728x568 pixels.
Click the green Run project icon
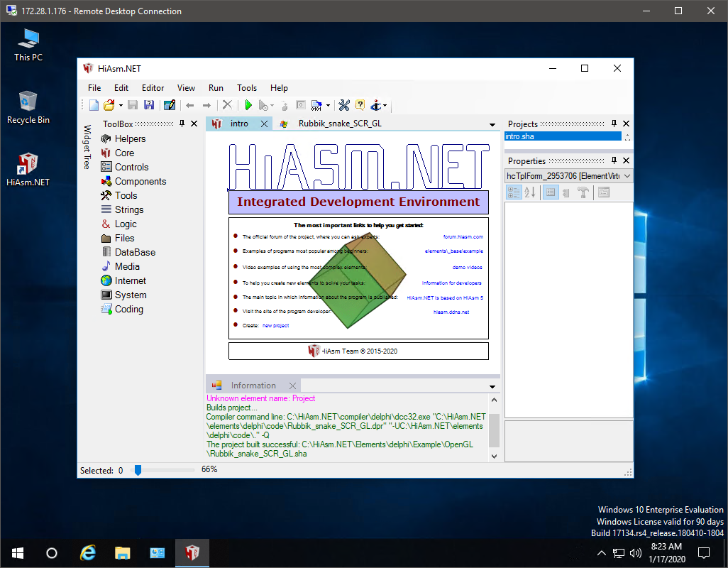click(x=248, y=105)
